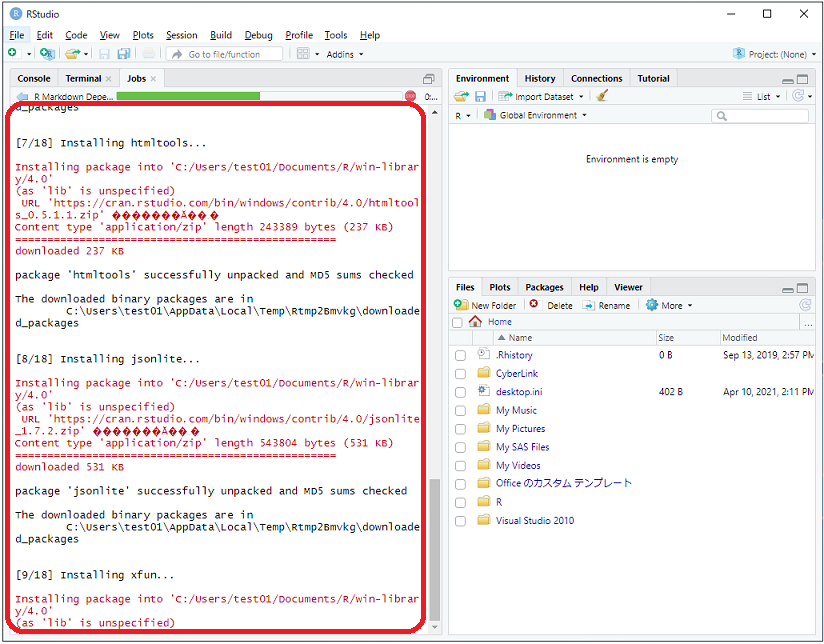
Task: Maximize the Environment pane
Action: click(x=802, y=79)
